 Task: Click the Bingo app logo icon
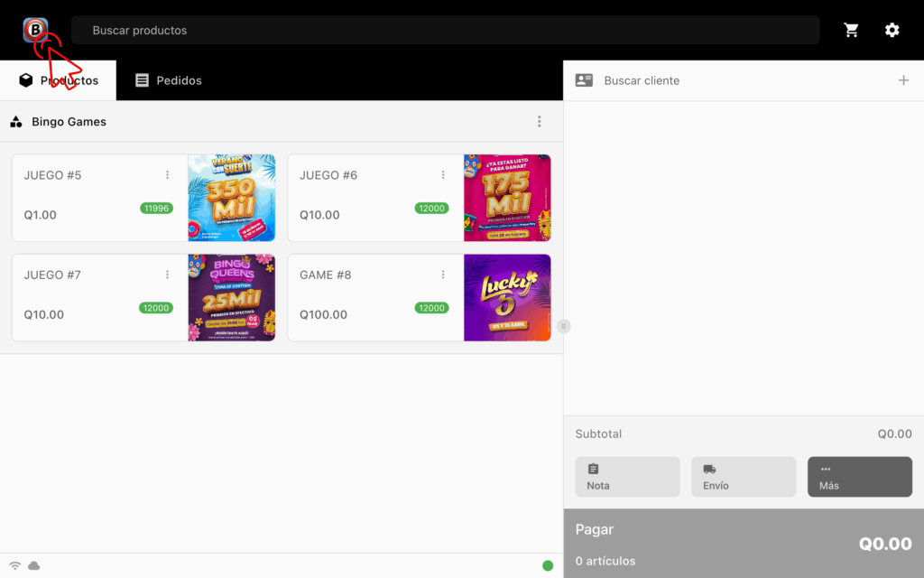(x=35, y=30)
